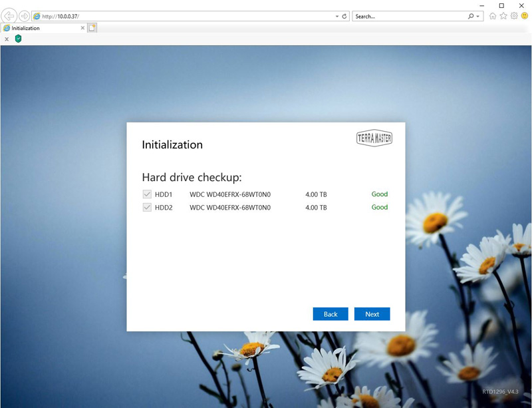Select the Initialization browser tab
The height and width of the screenshot is (408, 532).
(x=40, y=28)
